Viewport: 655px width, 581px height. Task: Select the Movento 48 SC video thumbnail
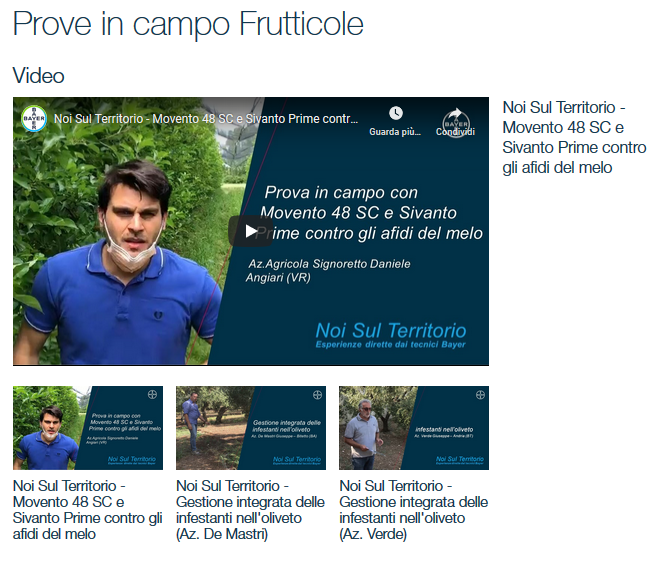[88, 428]
